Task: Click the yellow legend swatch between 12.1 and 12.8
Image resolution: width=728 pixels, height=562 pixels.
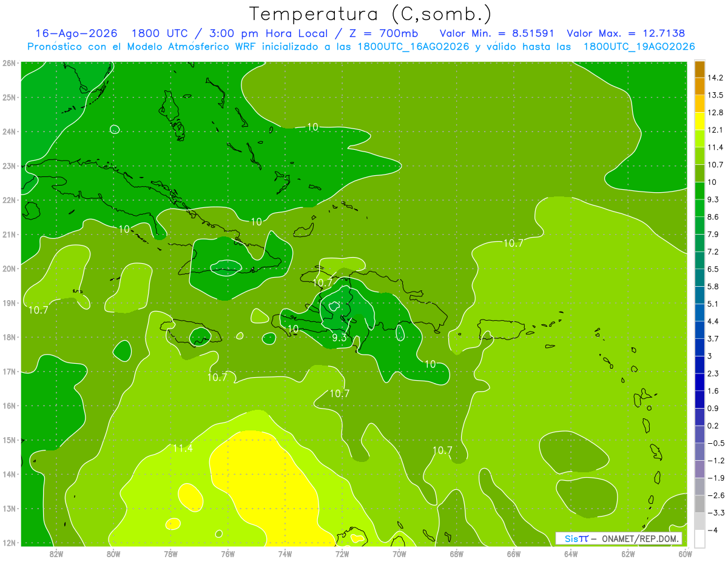Action: [x=699, y=121]
